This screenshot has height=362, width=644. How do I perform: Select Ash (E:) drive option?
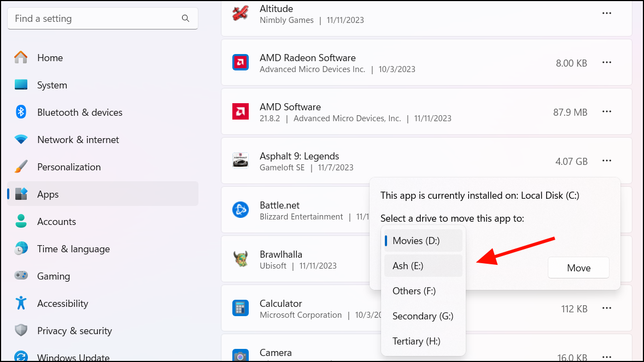click(424, 265)
